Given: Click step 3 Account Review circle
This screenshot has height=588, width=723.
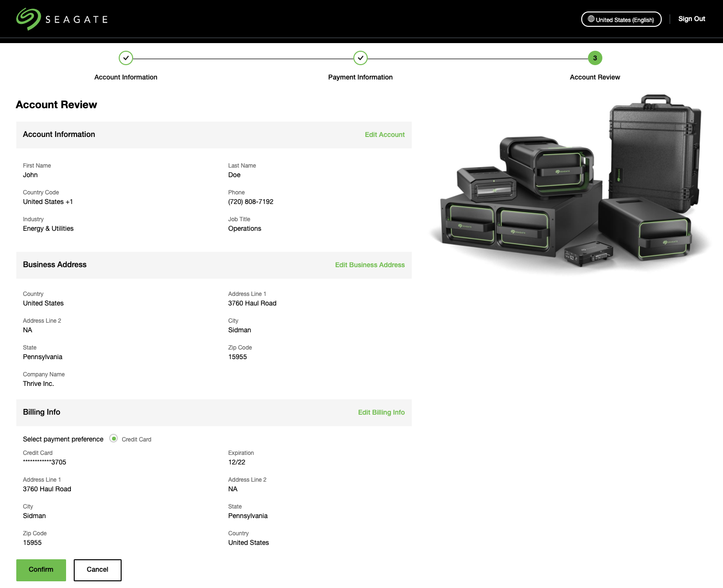Looking at the screenshot, I should pyautogui.click(x=595, y=58).
